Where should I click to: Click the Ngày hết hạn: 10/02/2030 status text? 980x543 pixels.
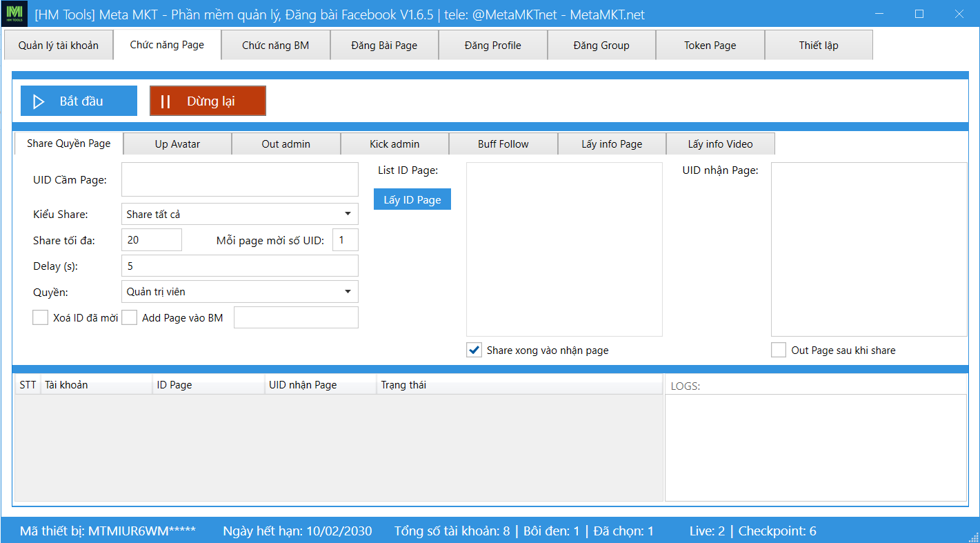(297, 531)
